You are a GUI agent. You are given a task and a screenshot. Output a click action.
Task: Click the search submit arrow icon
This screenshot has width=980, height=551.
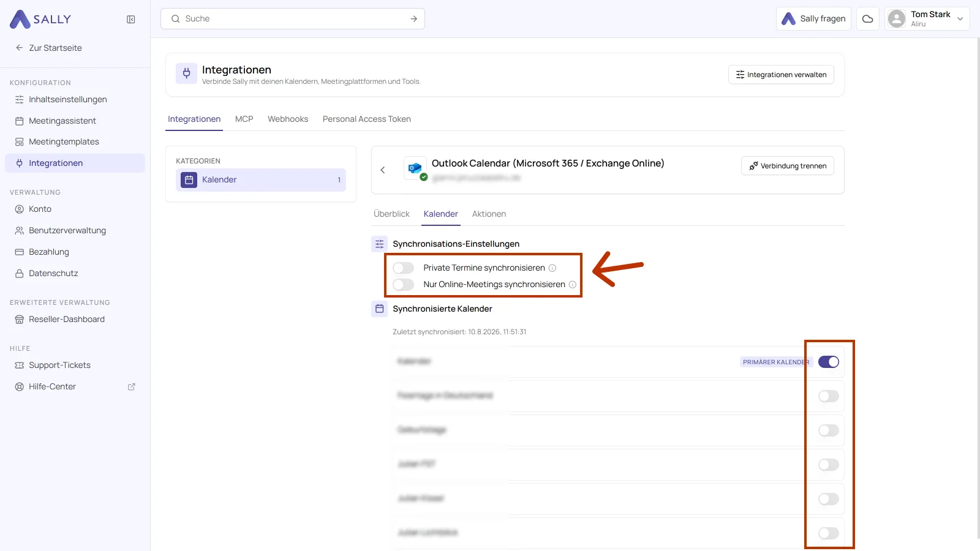coord(414,19)
